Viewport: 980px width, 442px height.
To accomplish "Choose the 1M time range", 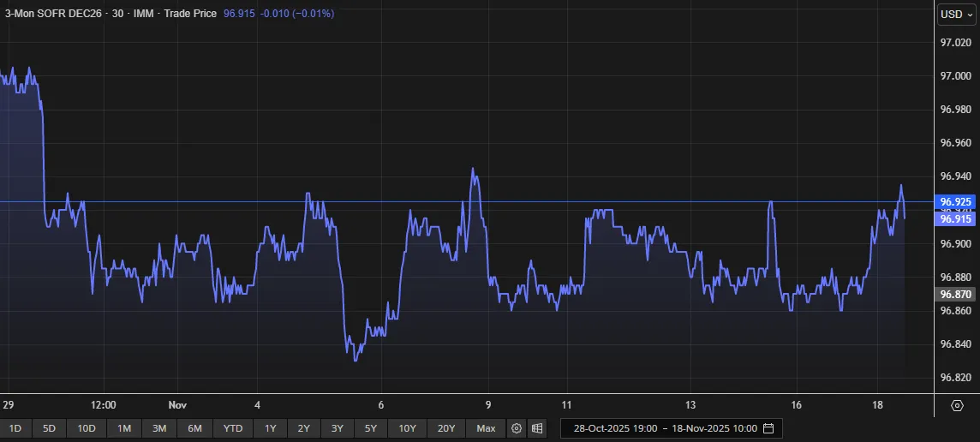I will pos(124,428).
